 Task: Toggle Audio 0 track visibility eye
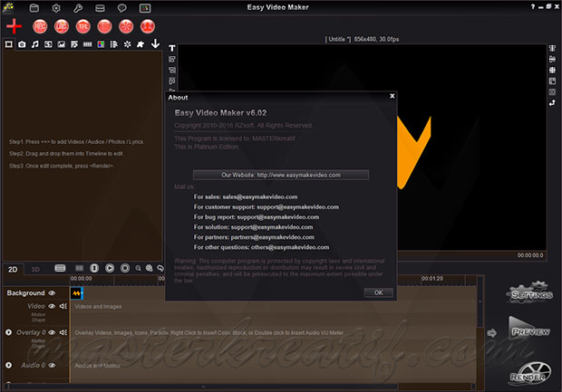click(52, 365)
